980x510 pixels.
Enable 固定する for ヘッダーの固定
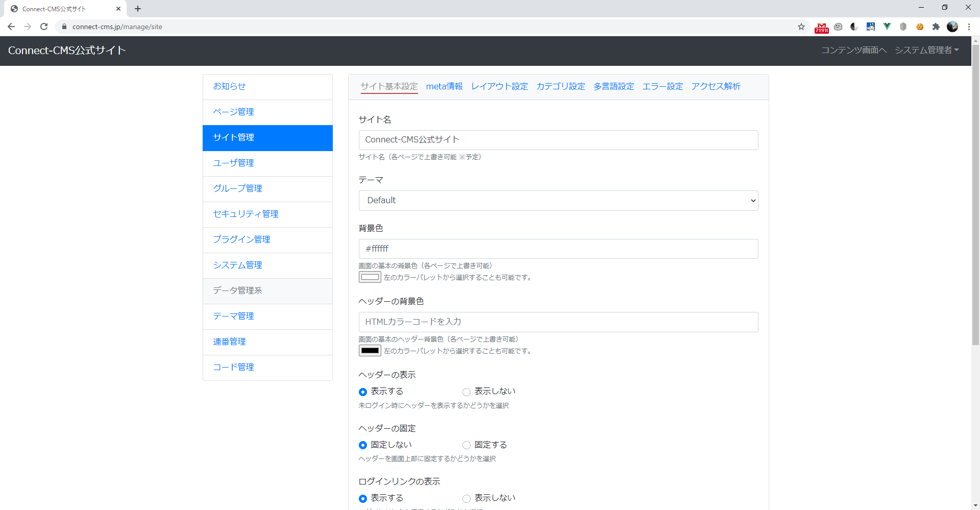tap(466, 445)
